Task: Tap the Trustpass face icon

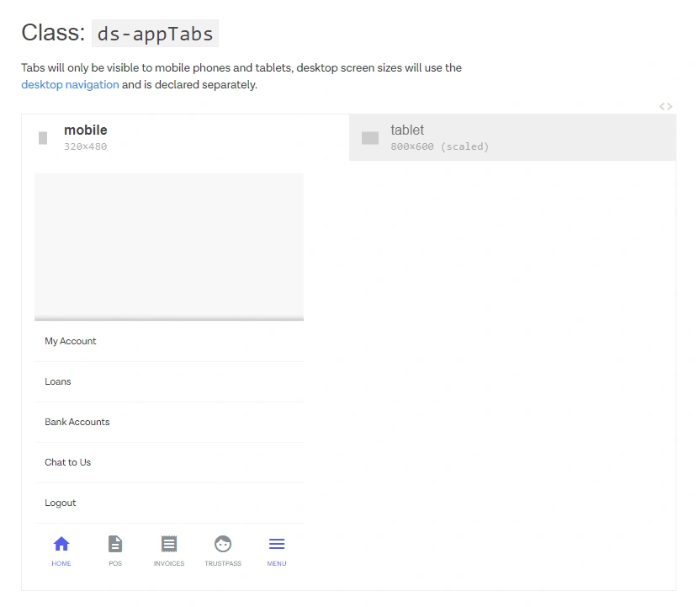Action: (223, 544)
